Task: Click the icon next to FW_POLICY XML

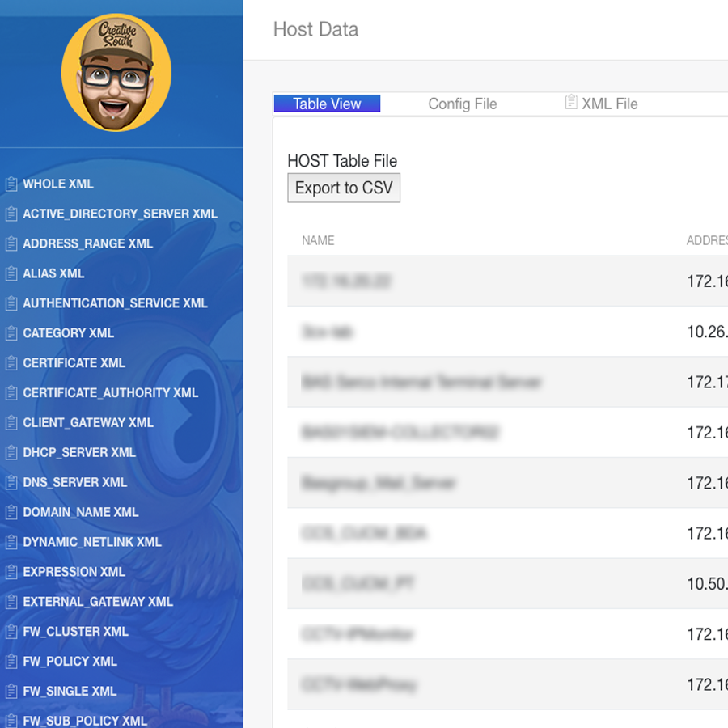Action: coord(11,662)
